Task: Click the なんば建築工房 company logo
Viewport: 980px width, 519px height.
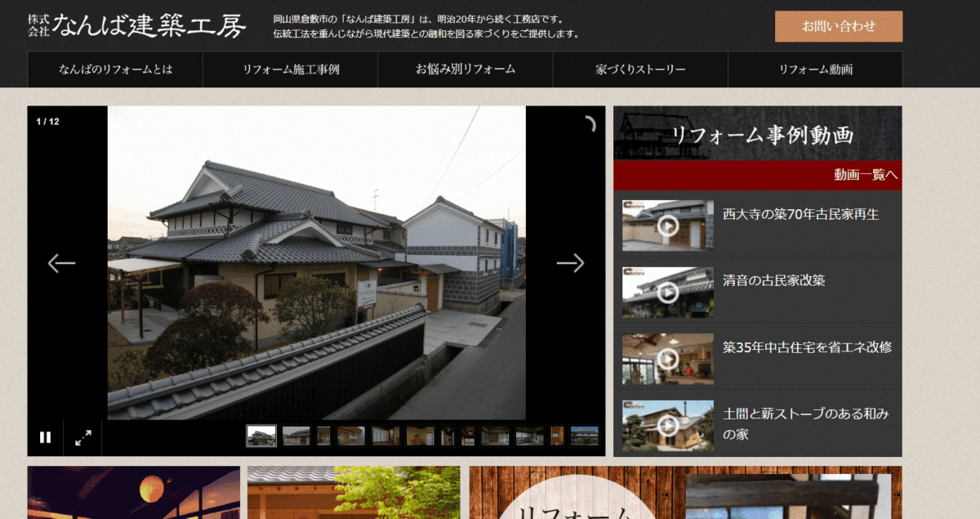Action: pyautogui.click(x=136, y=26)
